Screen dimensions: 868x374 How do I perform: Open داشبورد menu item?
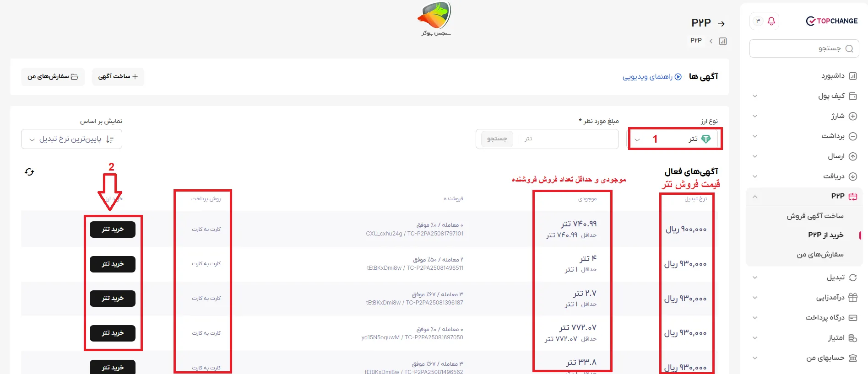click(833, 76)
